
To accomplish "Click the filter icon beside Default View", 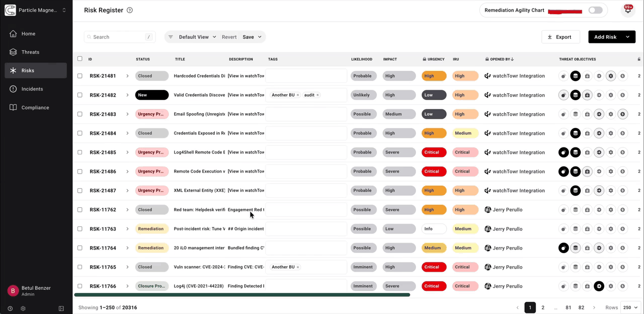I will click(x=171, y=37).
